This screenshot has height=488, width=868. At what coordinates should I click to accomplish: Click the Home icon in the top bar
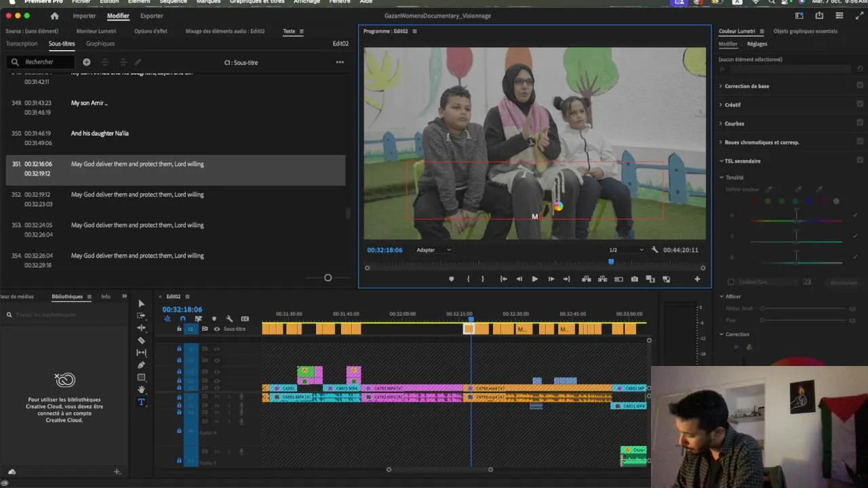coord(54,16)
